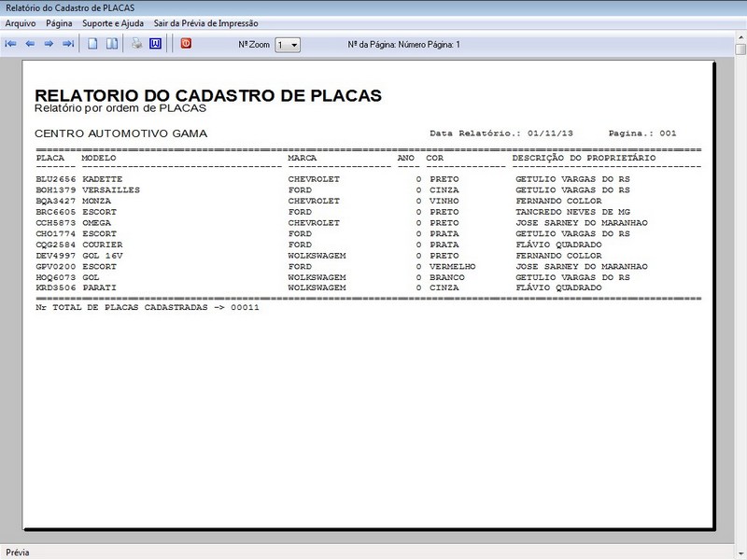This screenshot has width=747, height=560.
Task: Go to the next page arrow
Action: pyautogui.click(x=49, y=44)
